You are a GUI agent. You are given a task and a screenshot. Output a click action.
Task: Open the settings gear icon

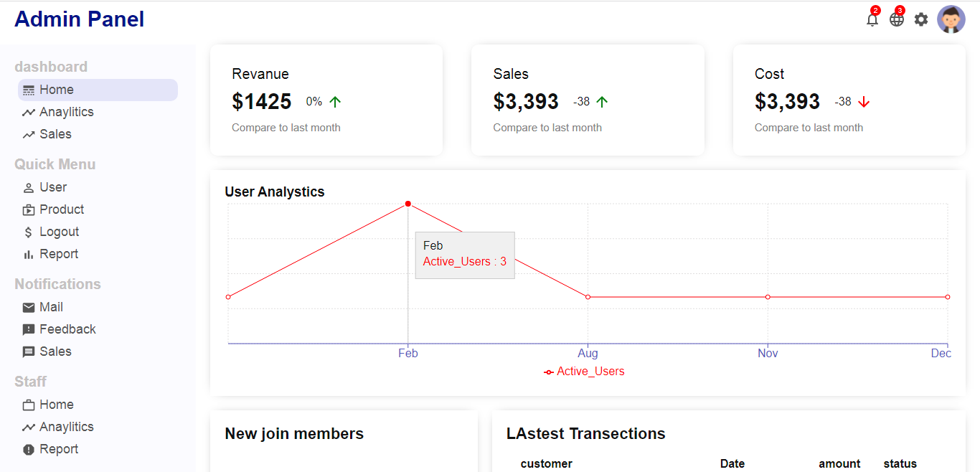tap(920, 19)
